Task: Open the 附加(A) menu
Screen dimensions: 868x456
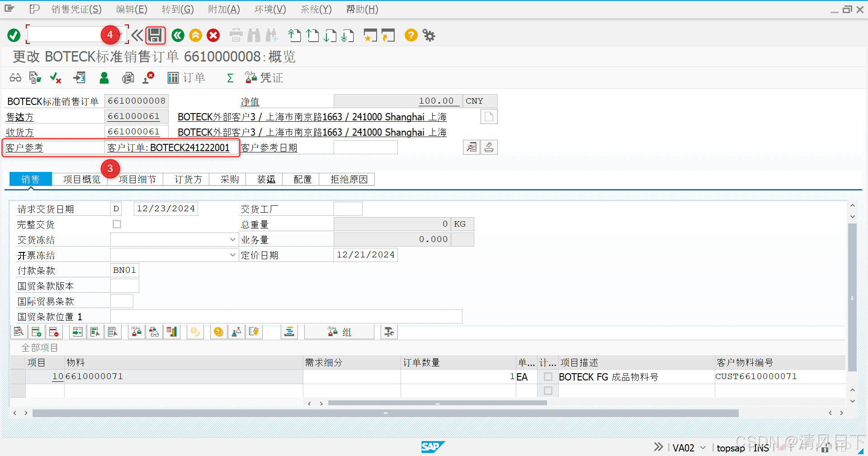Action: [224, 9]
